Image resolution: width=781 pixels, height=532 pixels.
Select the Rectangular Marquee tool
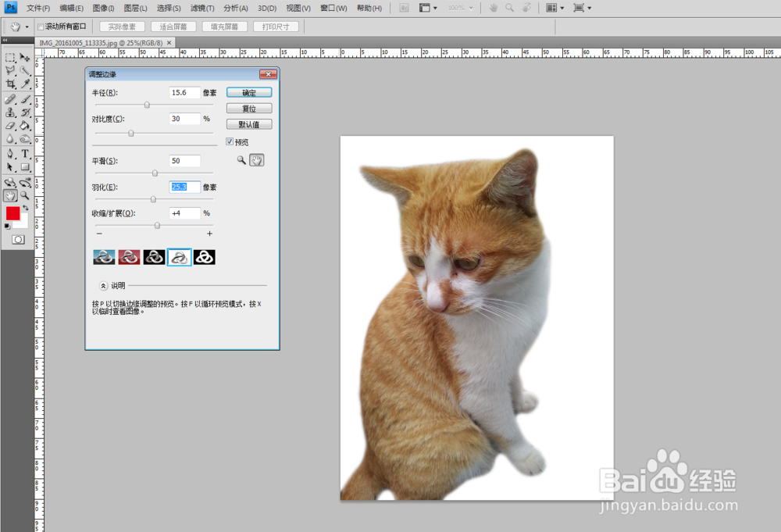pyautogui.click(x=10, y=58)
